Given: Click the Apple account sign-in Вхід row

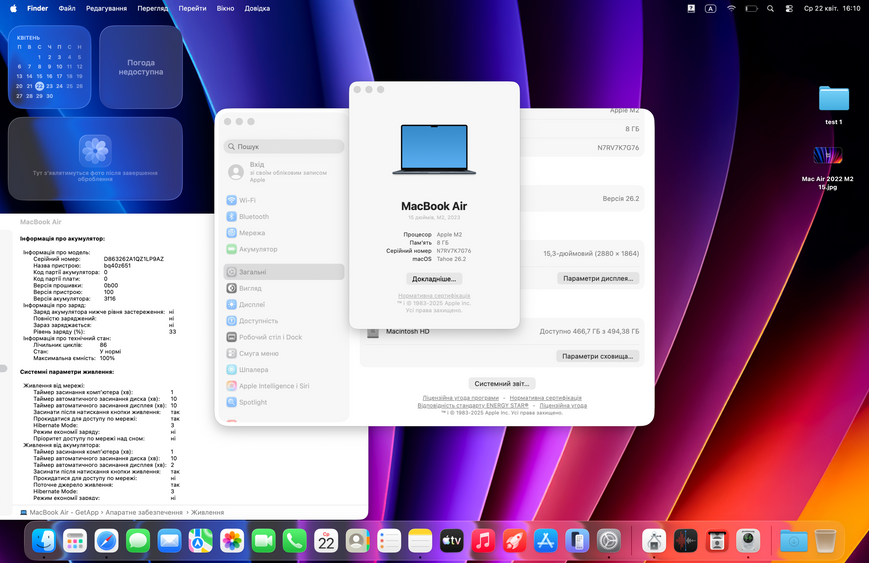Looking at the screenshot, I should point(284,172).
